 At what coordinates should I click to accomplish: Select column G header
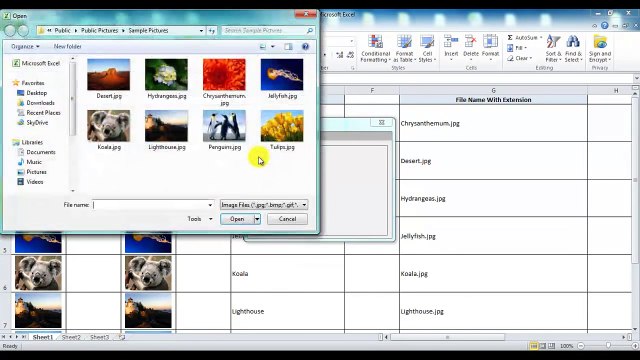[493, 90]
